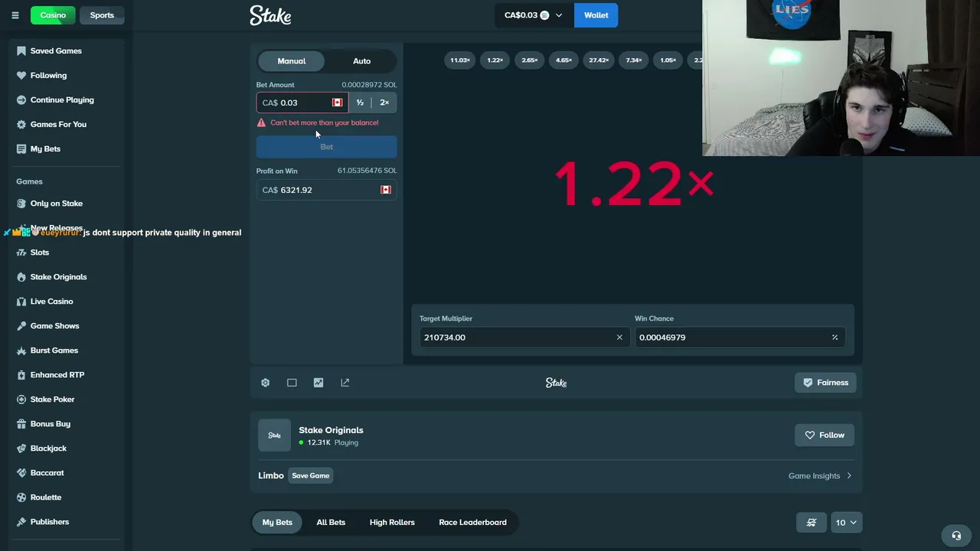Screen dimensions: 980x551
Task: Open the rows-per-page dropdown showing 10
Action: [x=846, y=523]
